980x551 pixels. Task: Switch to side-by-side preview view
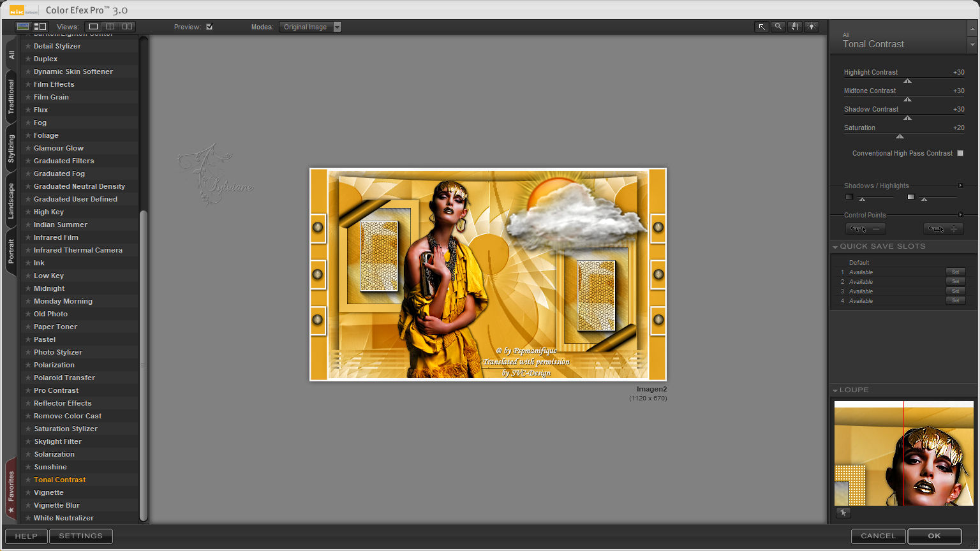coord(128,27)
